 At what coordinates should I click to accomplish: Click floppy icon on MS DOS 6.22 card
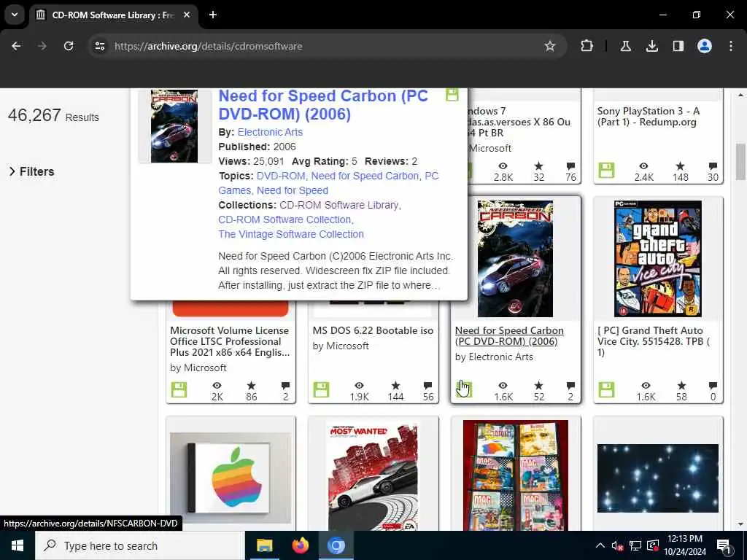click(321, 390)
